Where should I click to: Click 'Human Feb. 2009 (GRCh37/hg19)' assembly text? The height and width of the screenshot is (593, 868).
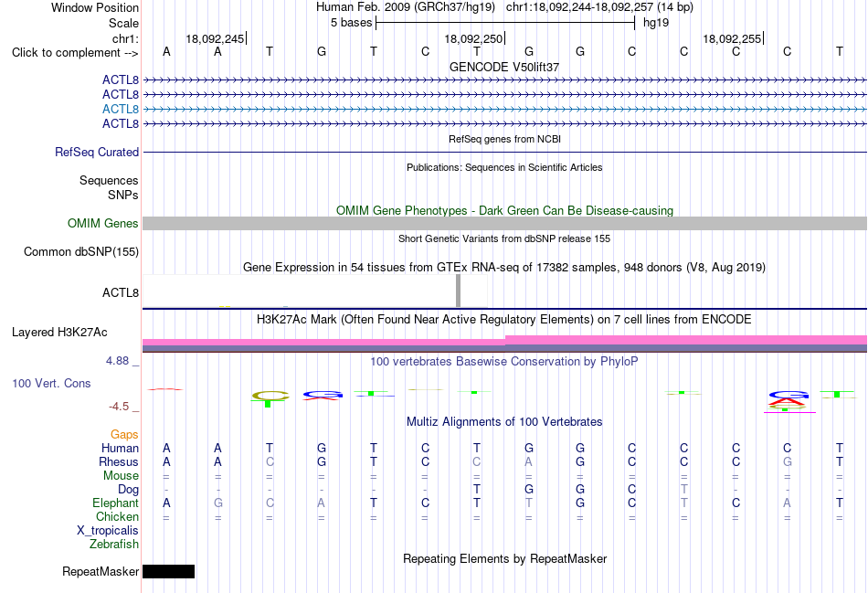pyautogui.click(x=406, y=7)
